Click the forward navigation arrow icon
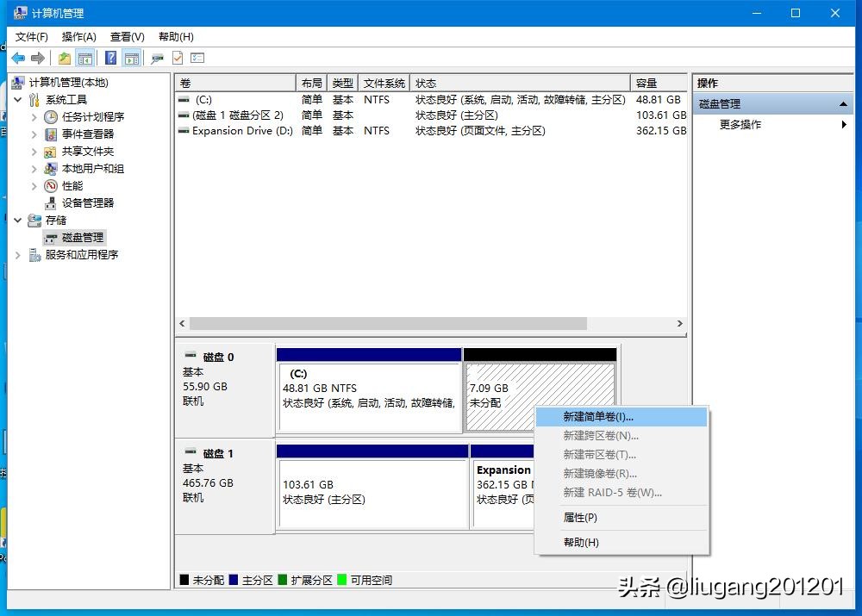Viewport: 862px width, 616px height. [36, 58]
